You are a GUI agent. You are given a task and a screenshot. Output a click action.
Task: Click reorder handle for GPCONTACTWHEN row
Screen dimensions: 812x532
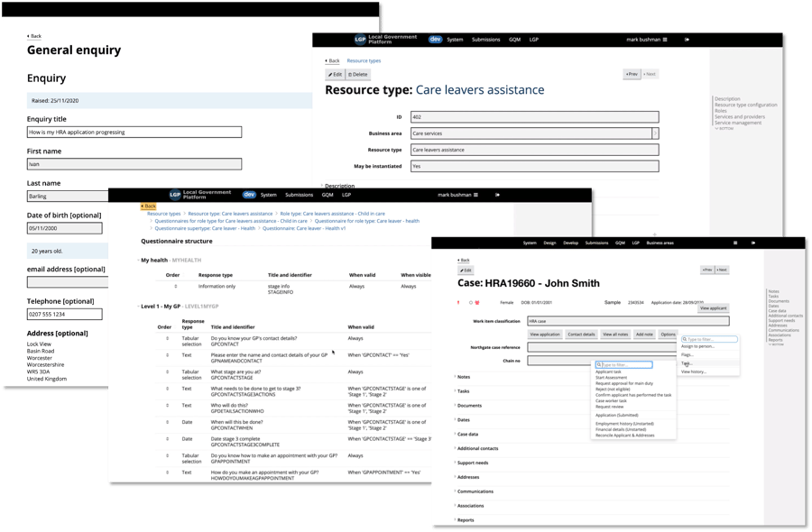[x=167, y=422]
